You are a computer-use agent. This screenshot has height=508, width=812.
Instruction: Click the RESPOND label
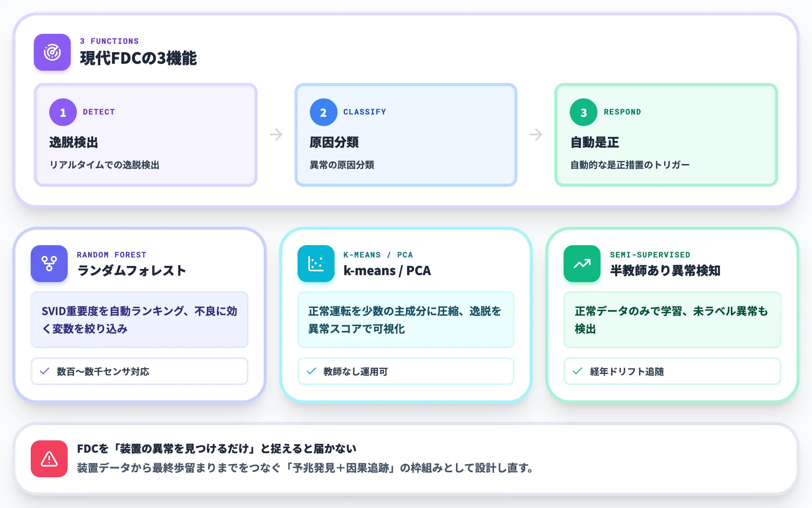(622, 112)
